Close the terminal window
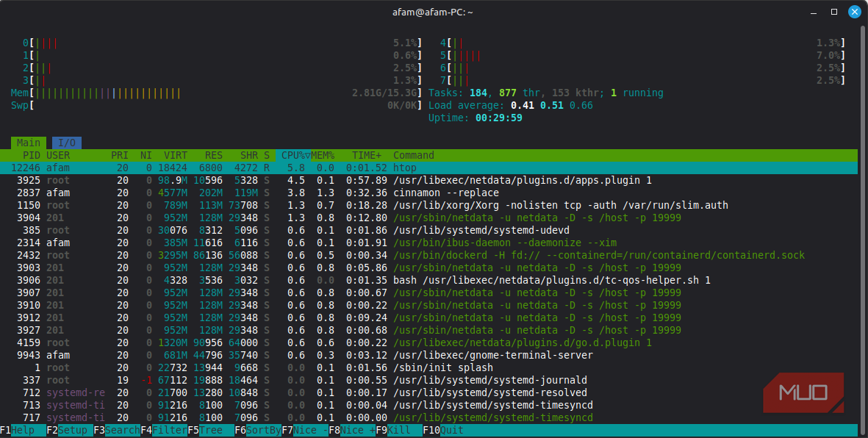Viewport: 868px width, 438px height. [x=855, y=12]
